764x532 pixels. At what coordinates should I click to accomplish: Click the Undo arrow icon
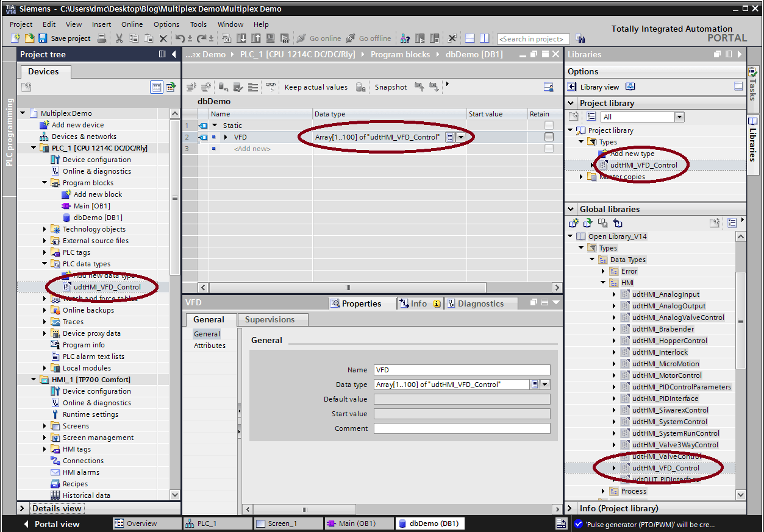pos(180,38)
